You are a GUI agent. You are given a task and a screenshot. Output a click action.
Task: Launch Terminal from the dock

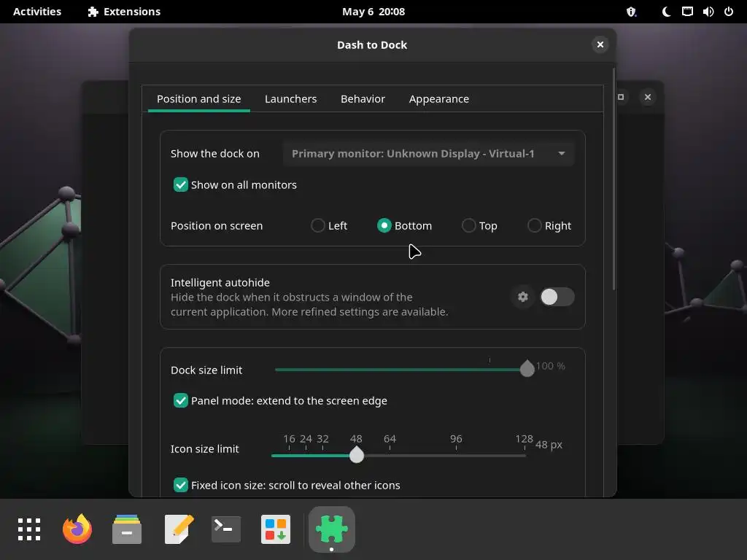(x=226, y=529)
